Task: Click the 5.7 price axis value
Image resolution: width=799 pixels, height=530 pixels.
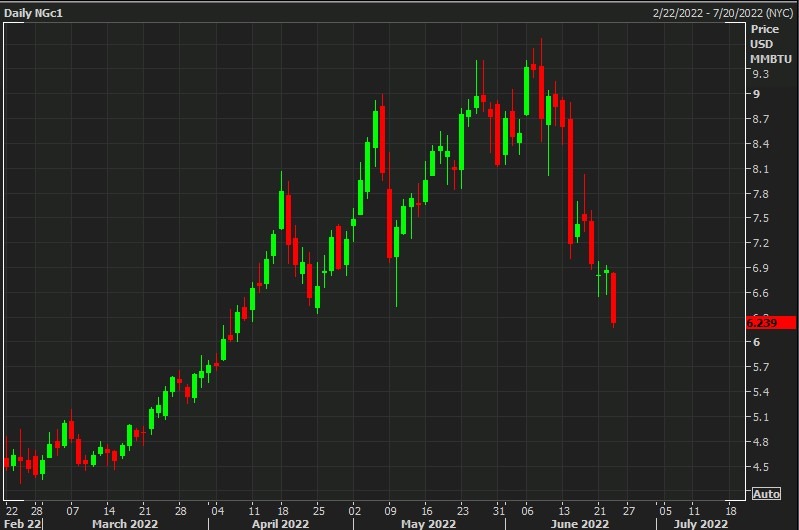Action: (x=760, y=367)
